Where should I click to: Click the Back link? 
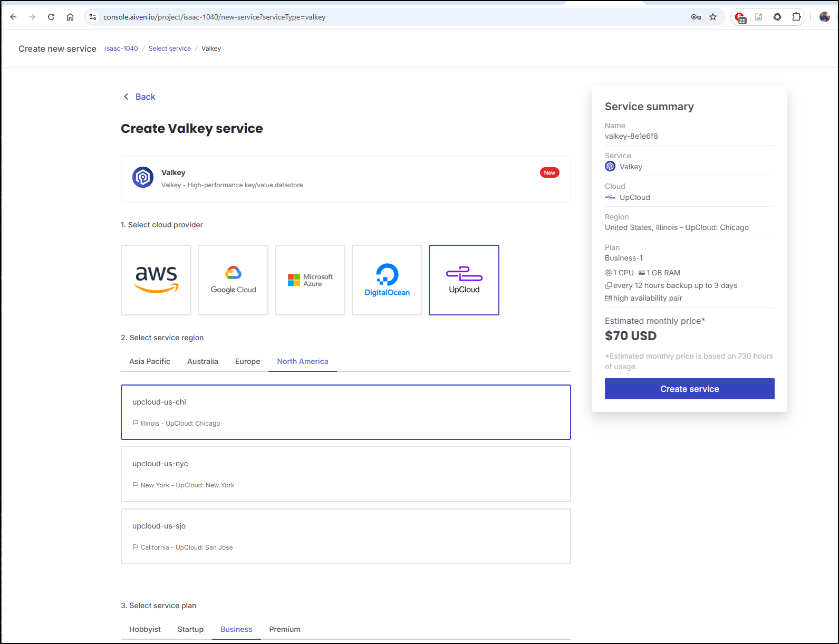pyautogui.click(x=145, y=97)
